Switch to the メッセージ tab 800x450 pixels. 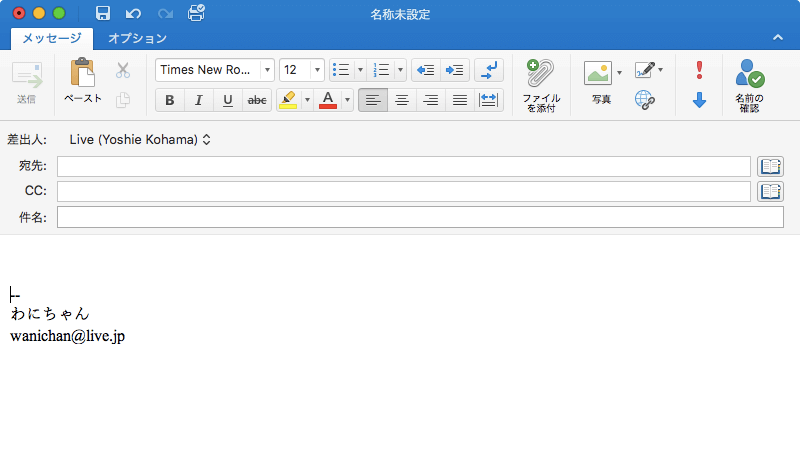click(x=52, y=38)
